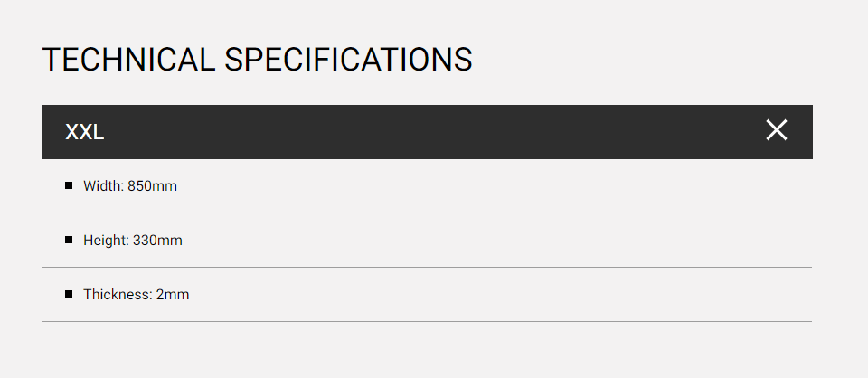Click the Technical Specifications heading
Image resolution: width=868 pixels, height=378 pixels.
pos(257,59)
